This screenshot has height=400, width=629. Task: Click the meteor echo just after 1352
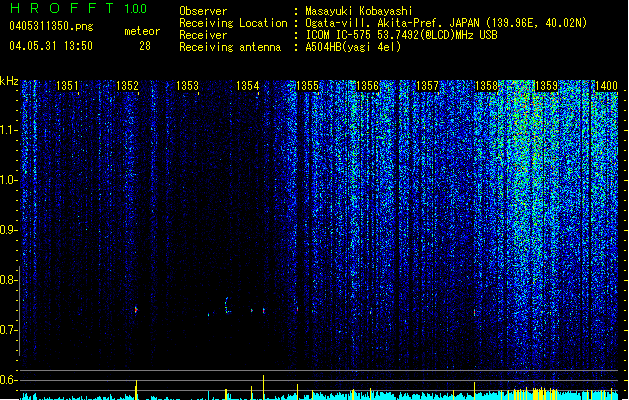(136, 310)
